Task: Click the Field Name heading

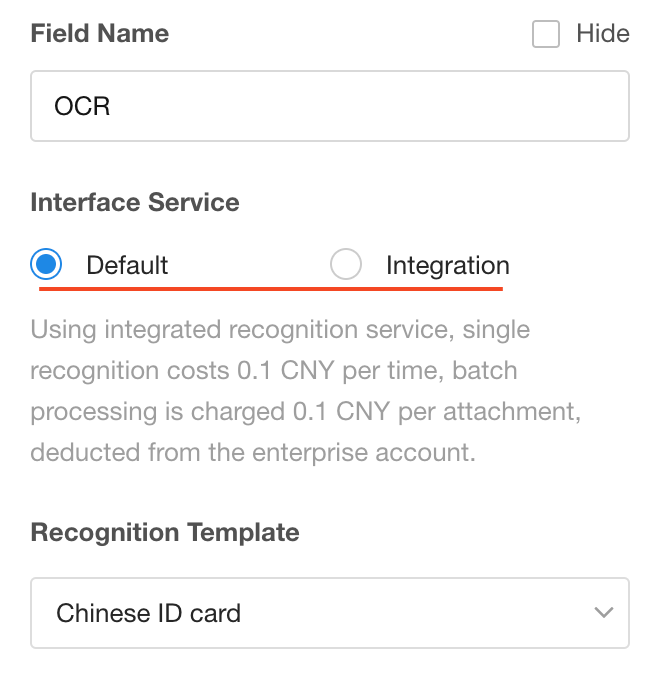Action: 100,34
